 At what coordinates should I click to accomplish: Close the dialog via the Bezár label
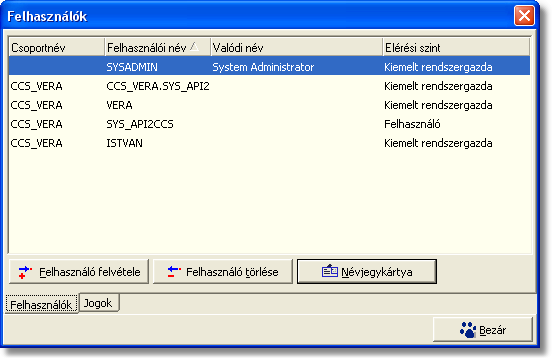pos(493,330)
